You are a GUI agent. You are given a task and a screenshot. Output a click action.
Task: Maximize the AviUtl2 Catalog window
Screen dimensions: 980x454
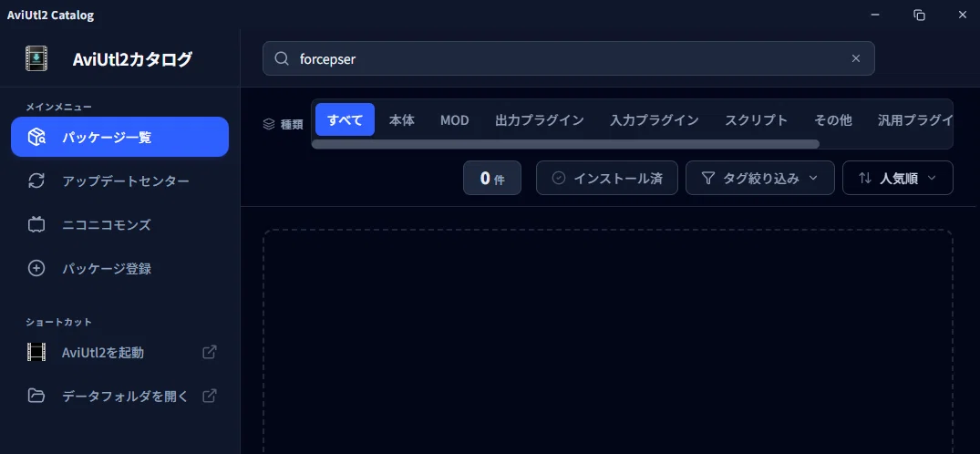[x=919, y=15]
